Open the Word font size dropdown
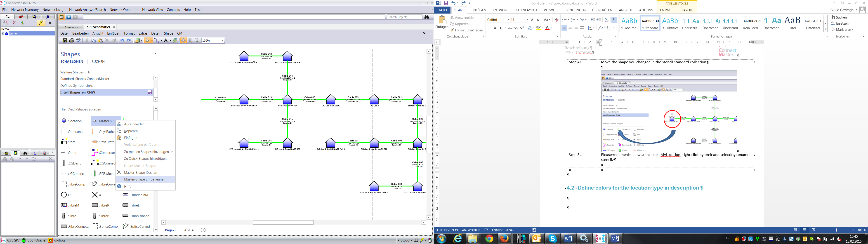This screenshot has height=244, width=868. tap(527, 20)
